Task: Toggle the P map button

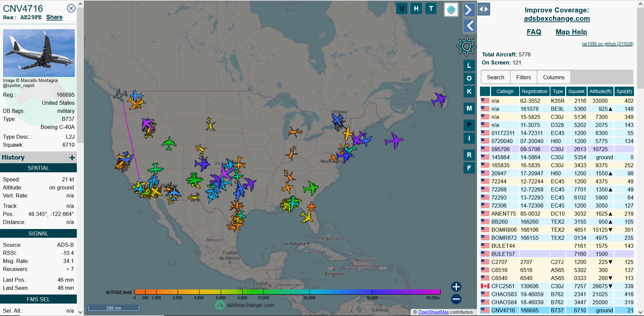Action: 469,125
